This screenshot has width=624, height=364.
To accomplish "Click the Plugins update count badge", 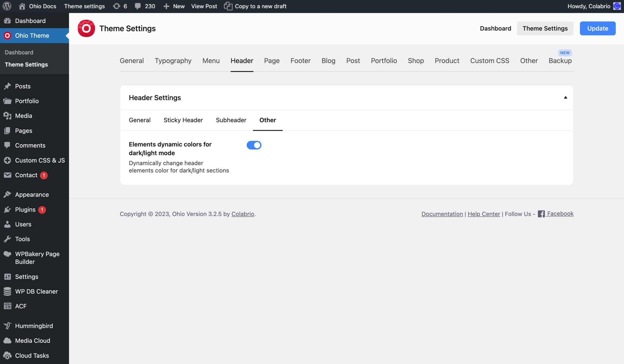I will pyautogui.click(x=42, y=210).
